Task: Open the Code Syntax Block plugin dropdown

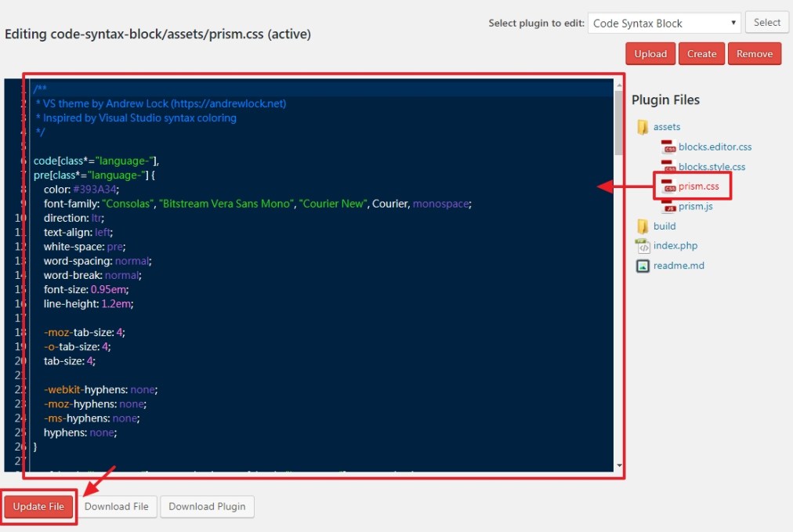Action: [x=664, y=24]
